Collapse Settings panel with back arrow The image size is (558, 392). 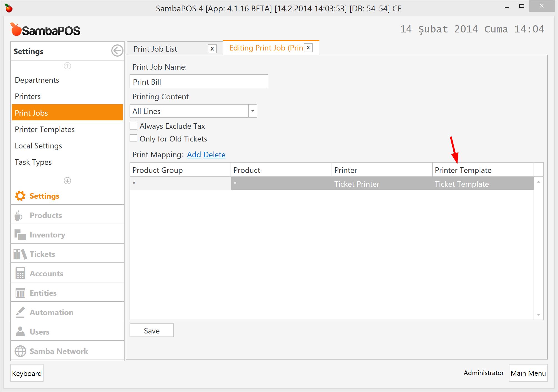click(x=117, y=51)
